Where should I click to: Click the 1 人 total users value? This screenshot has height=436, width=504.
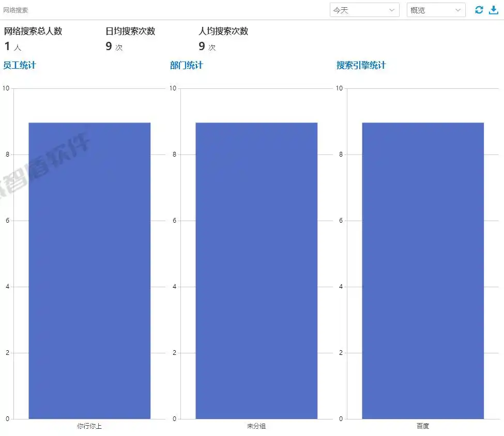[13, 46]
